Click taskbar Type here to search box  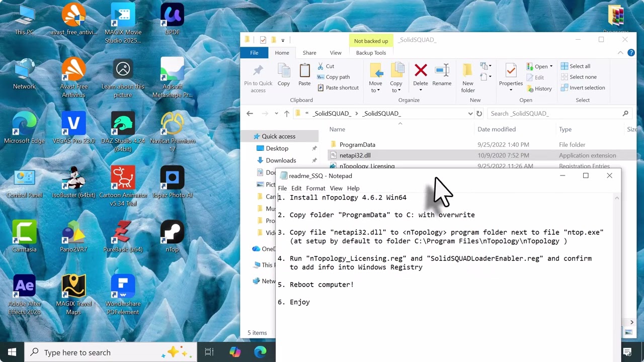tap(111, 352)
